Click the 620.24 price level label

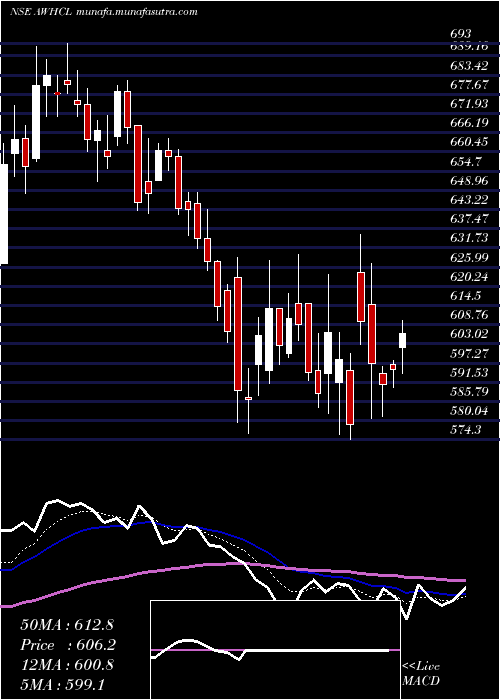coord(469,277)
